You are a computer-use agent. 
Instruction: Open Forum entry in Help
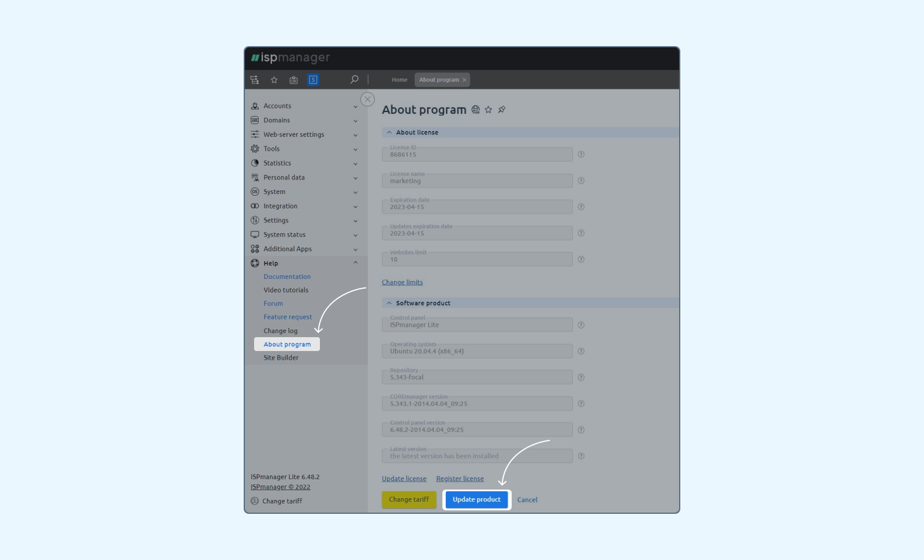[x=273, y=304]
